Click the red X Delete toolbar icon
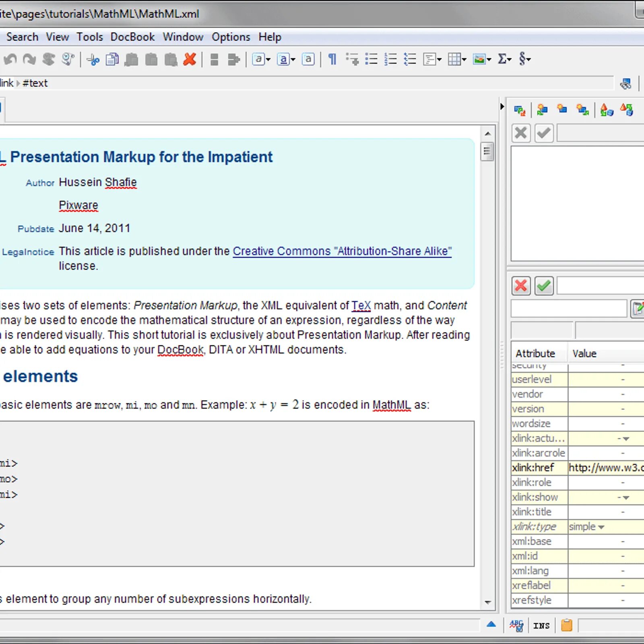This screenshot has height=644, width=644. click(x=190, y=60)
